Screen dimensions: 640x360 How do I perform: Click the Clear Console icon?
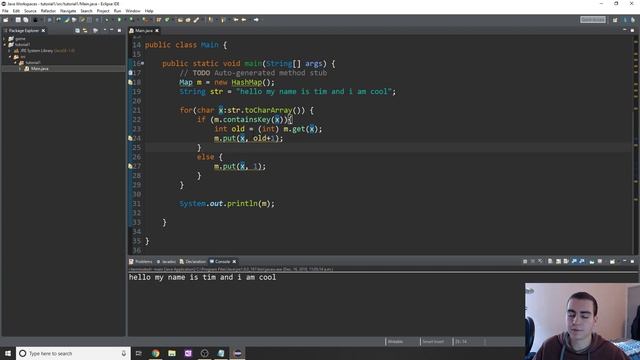[550, 261]
